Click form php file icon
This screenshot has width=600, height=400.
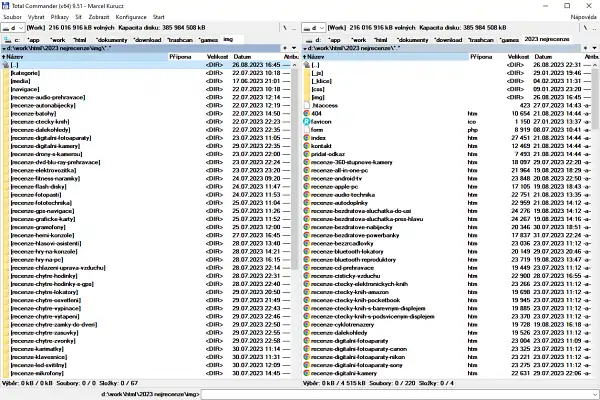pos(306,130)
